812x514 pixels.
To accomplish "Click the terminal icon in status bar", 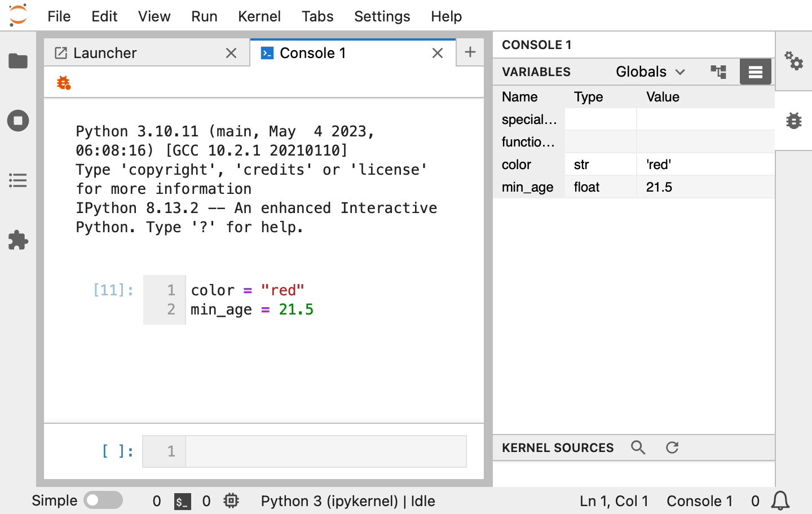I will point(182,501).
